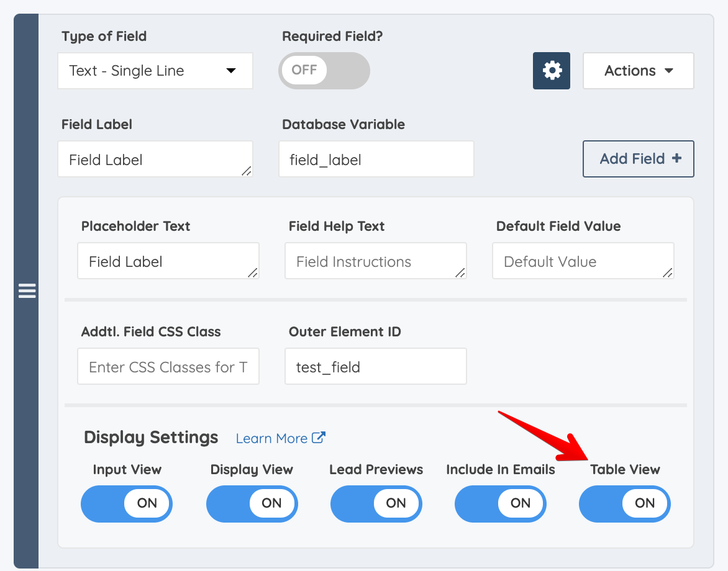Disable the Input View display setting

[x=126, y=503]
